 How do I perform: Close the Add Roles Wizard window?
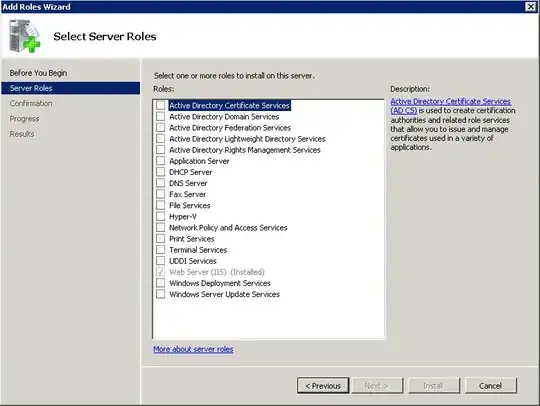(531, 7)
